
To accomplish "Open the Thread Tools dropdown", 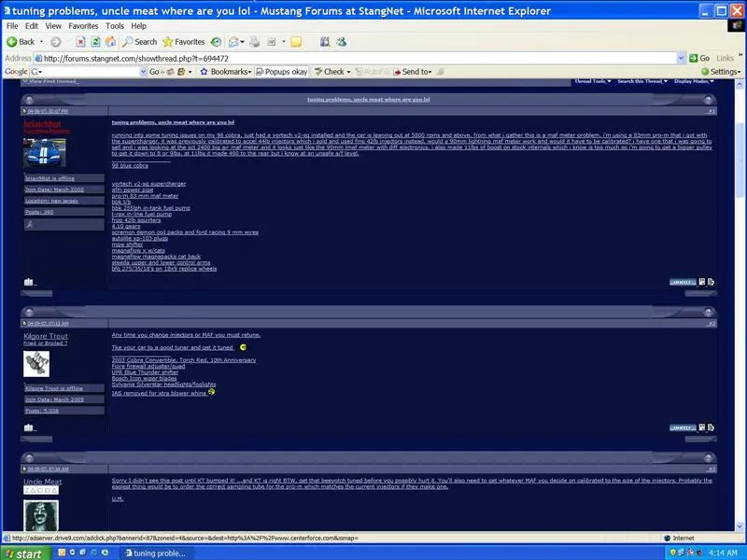I will point(593,81).
